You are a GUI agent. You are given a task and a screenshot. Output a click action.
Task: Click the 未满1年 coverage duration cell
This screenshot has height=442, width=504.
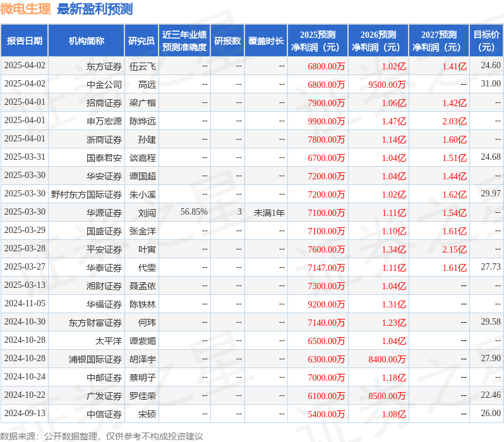(269, 213)
